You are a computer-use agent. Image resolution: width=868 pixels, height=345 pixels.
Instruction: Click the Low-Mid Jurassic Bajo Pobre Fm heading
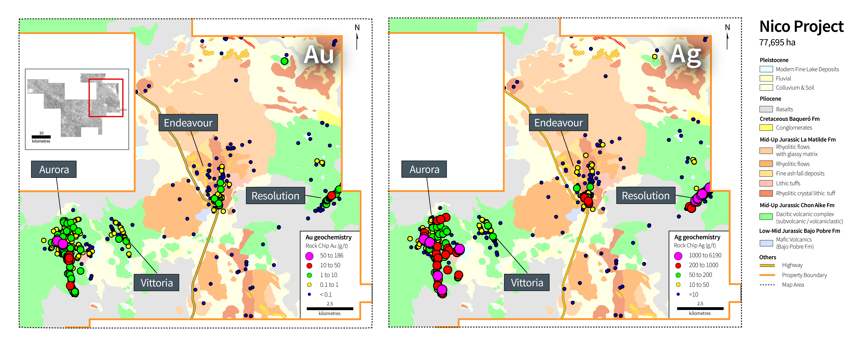[x=800, y=231]
